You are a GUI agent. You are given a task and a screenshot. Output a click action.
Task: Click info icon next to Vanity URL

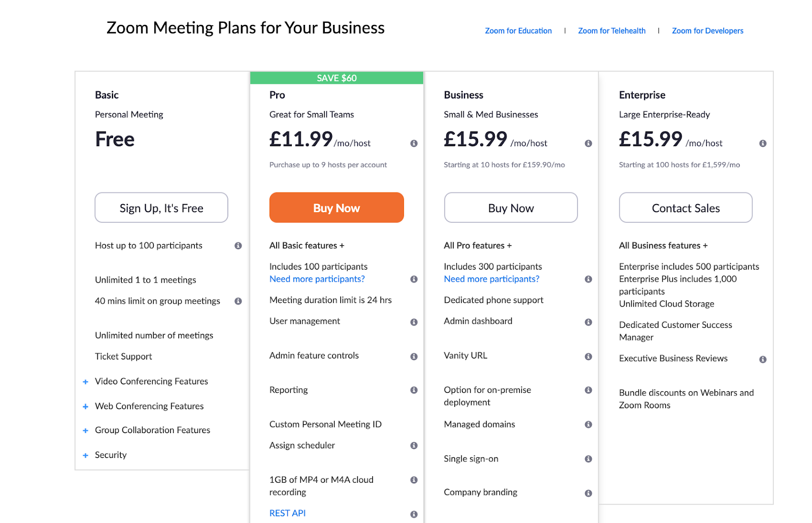click(x=588, y=356)
